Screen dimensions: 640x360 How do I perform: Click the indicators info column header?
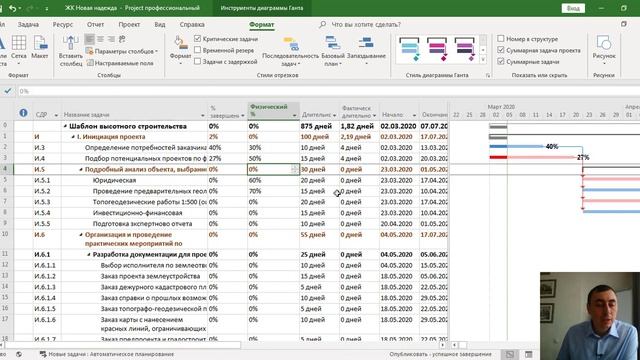[x=23, y=113]
